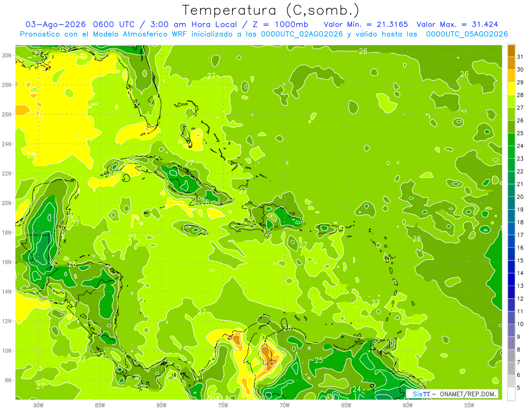Click the 12N latitude axis label

tap(8, 321)
